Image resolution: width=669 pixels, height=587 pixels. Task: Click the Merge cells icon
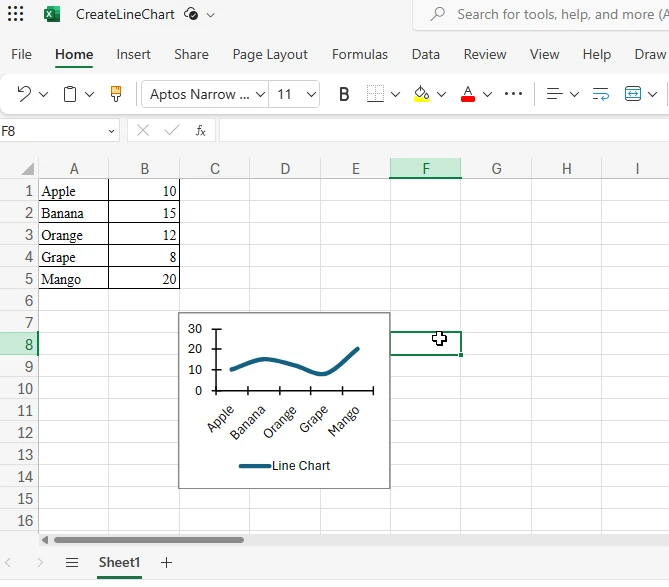click(x=633, y=94)
